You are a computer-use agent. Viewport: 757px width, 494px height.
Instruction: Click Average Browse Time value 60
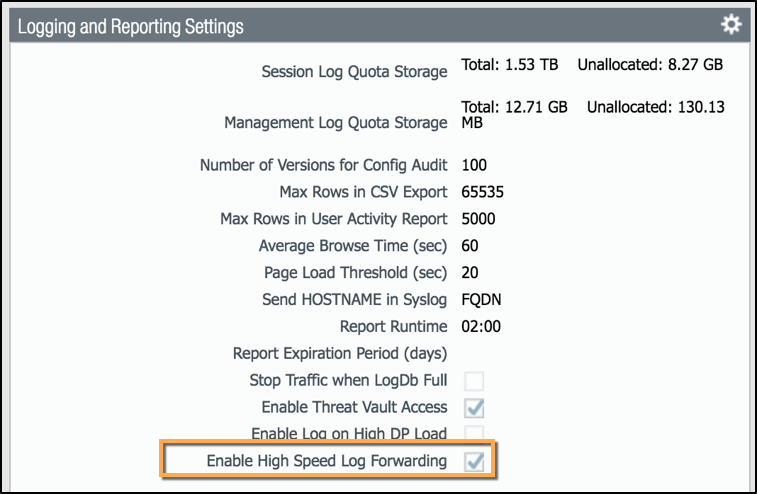[x=471, y=245]
